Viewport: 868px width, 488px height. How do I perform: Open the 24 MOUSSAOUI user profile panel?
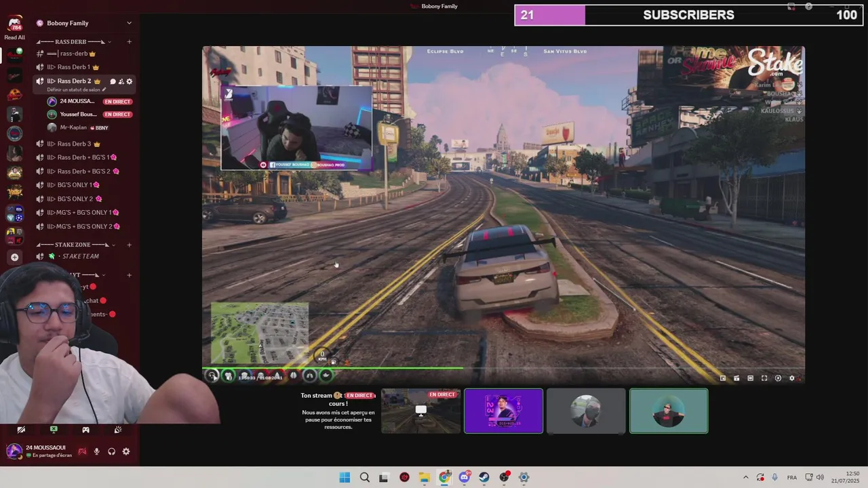tap(39, 451)
